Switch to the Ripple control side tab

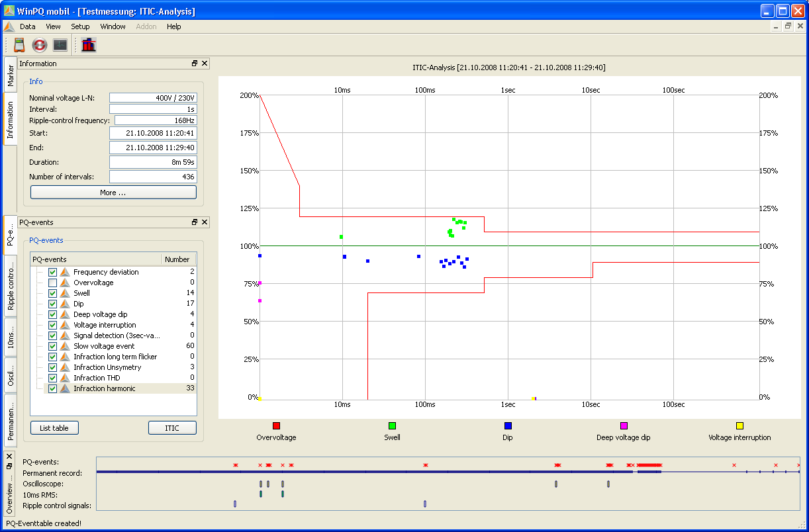(x=10, y=287)
